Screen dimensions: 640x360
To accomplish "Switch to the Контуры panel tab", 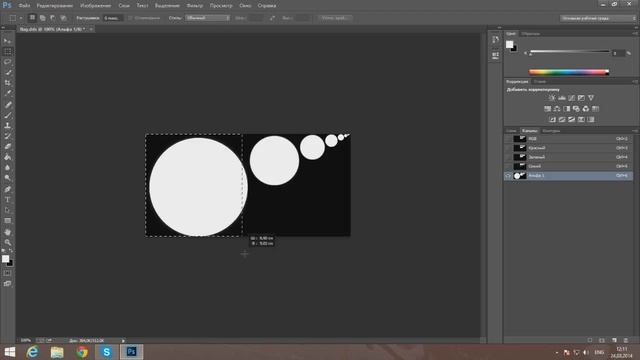I will click(551, 131).
